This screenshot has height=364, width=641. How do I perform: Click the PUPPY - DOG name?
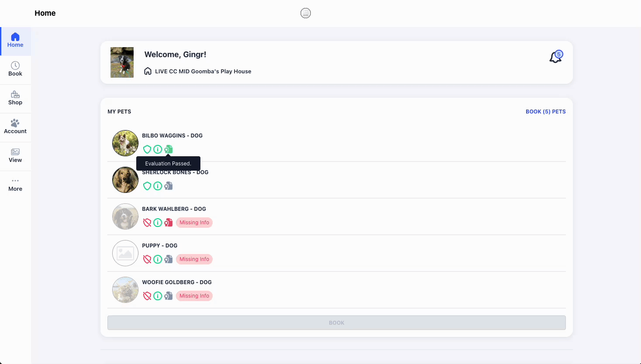point(159,246)
